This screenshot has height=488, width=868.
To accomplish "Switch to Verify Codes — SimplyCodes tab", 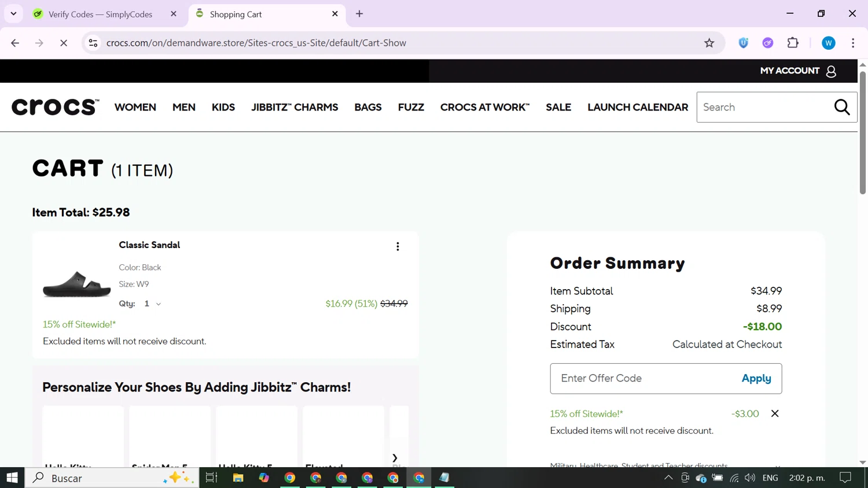I will [x=100, y=14].
